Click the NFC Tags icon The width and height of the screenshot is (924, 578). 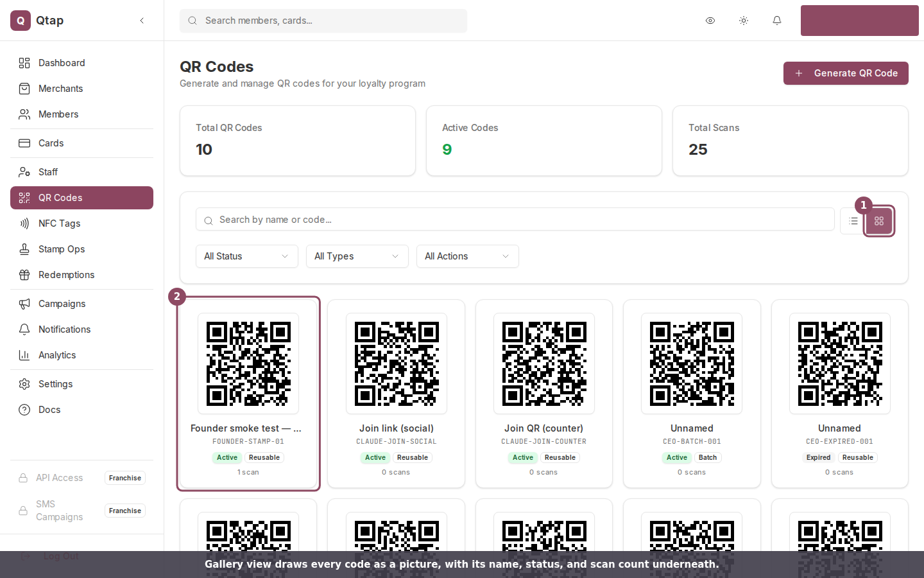[24, 223]
